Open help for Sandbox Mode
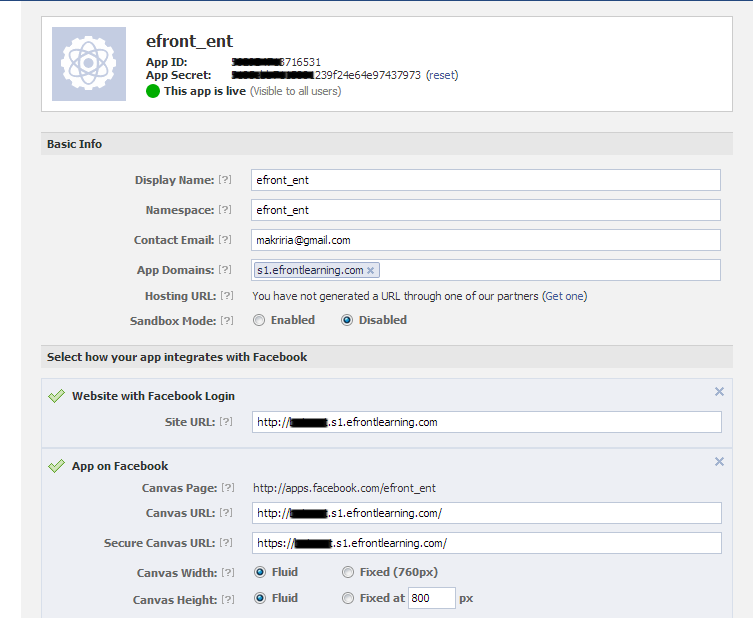This screenshot has width=753, height=618. (x=227, y=320)
